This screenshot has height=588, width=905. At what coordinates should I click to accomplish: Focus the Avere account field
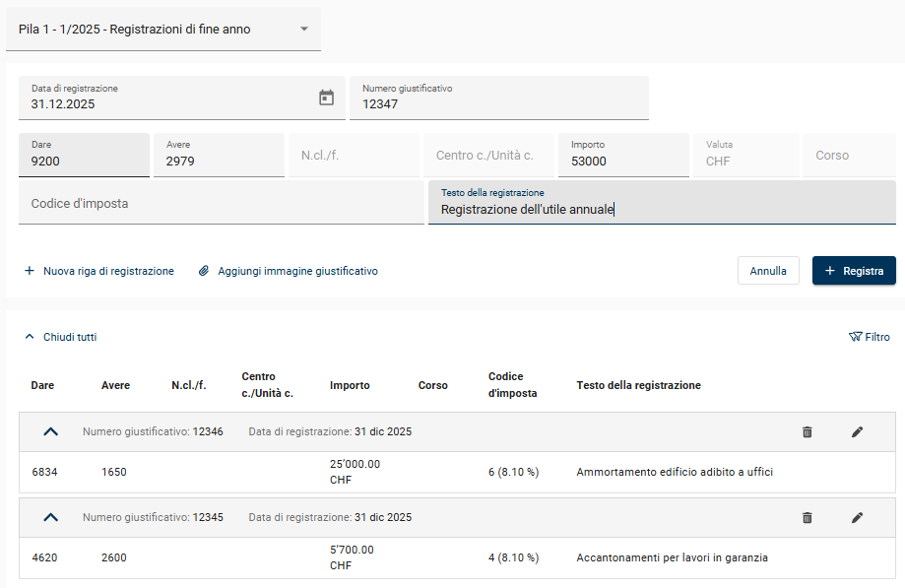tap(219, 161)
